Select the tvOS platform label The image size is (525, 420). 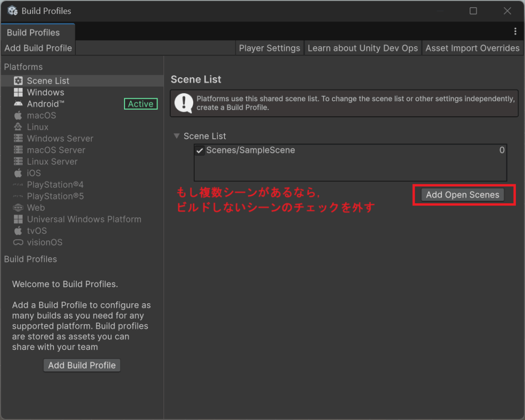(37, 230)
